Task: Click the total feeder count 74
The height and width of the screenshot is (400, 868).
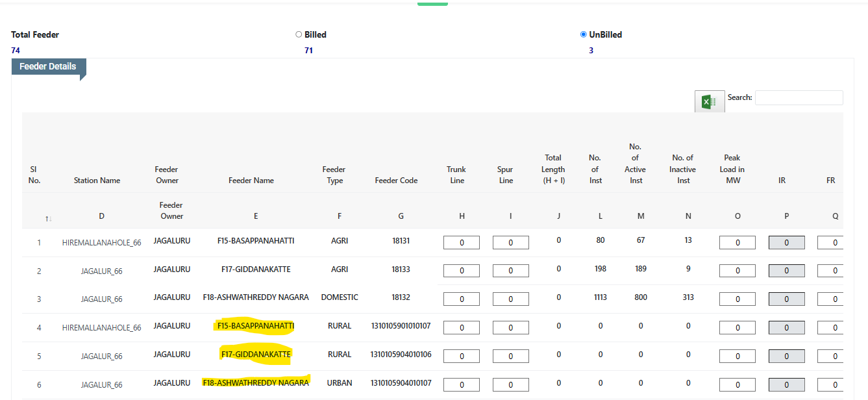Action: 16,51
